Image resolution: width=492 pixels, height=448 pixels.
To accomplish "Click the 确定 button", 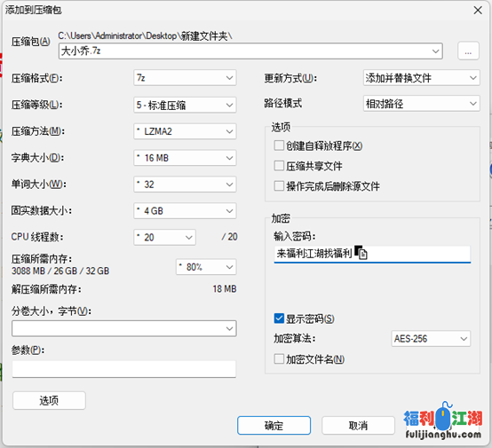I will click(x=274, y=426).
